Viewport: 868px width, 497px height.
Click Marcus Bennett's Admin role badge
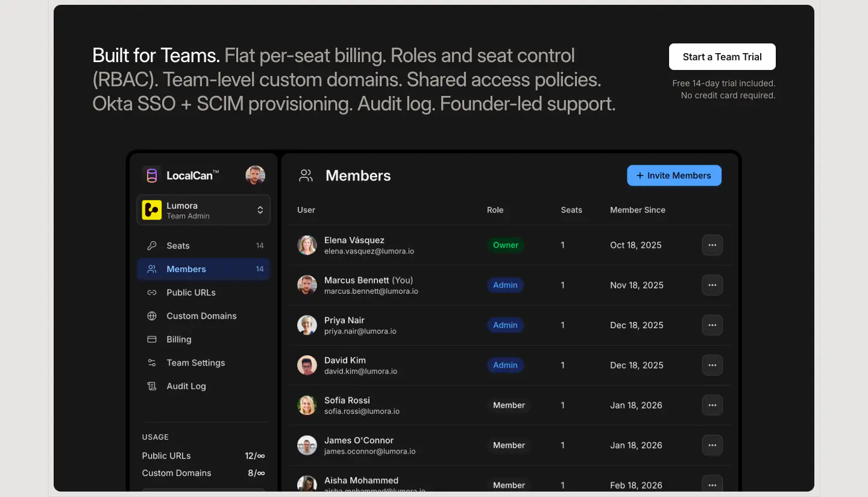click(x=505, y=285)
